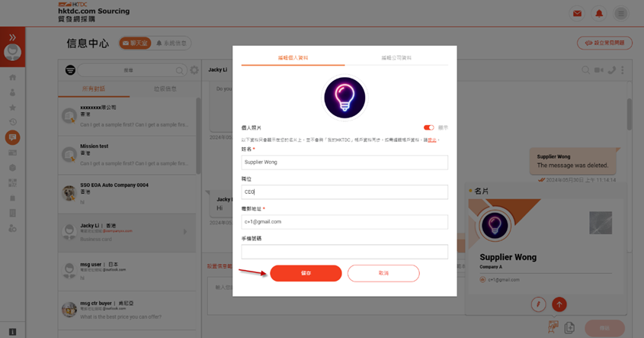Click the conversation search field

point(131,70)
